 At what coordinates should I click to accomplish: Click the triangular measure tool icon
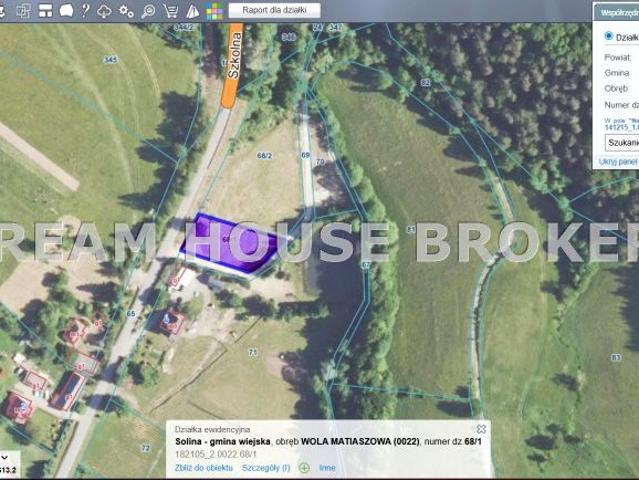click(192, 11)
